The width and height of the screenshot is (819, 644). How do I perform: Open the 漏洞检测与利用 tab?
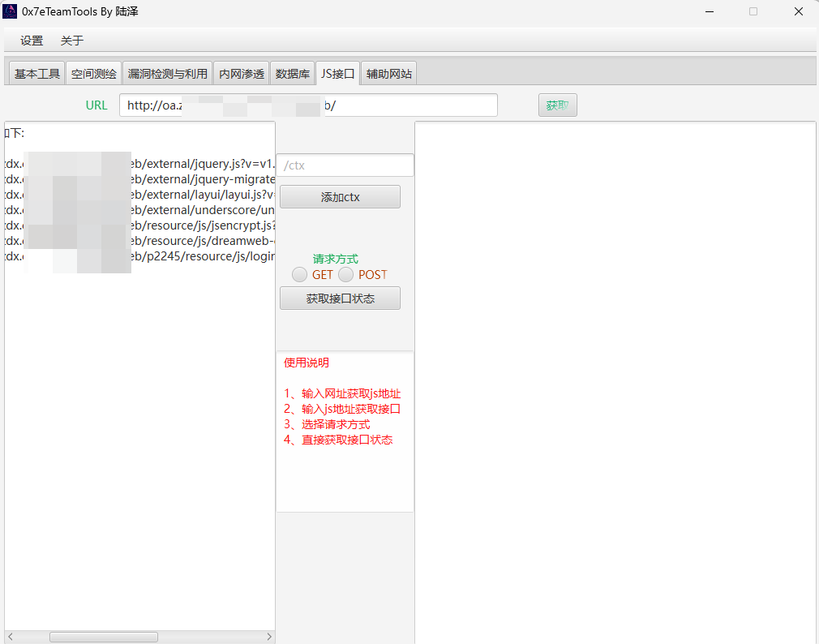[x=168, y=74]
